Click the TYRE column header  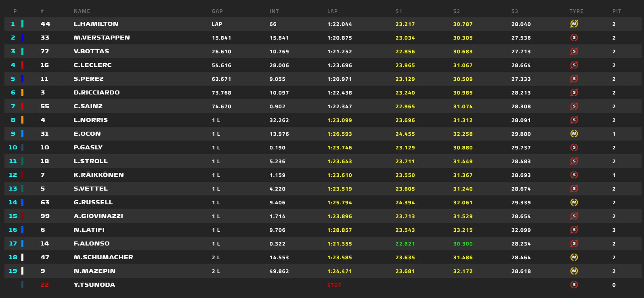[x=576, y=11]
